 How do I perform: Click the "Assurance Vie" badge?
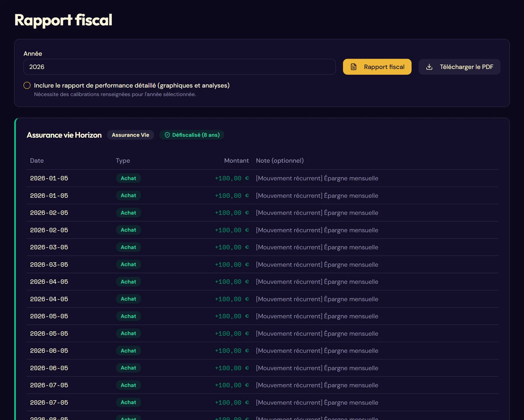(130, 135)
